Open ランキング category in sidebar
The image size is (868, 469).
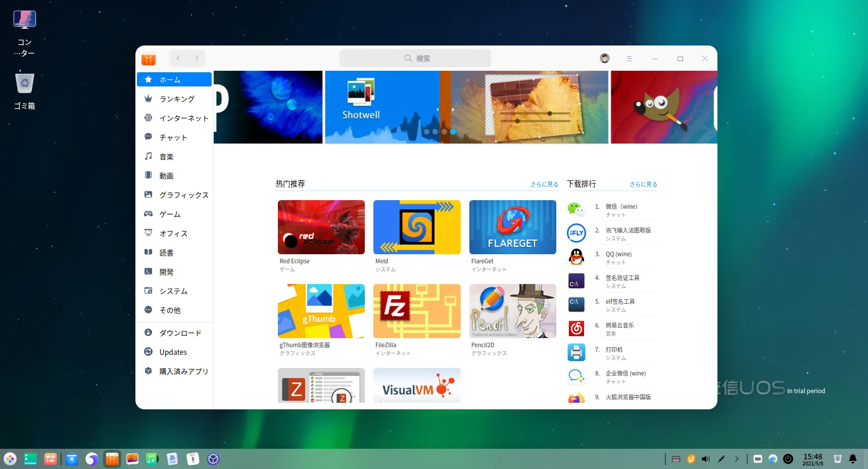coord(176,99)
